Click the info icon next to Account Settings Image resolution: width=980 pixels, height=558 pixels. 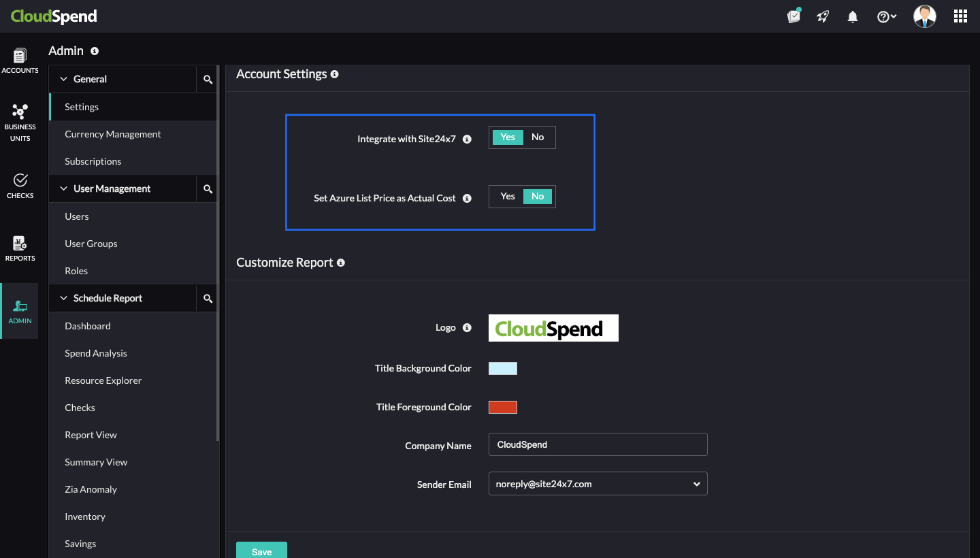coord(334,74)
